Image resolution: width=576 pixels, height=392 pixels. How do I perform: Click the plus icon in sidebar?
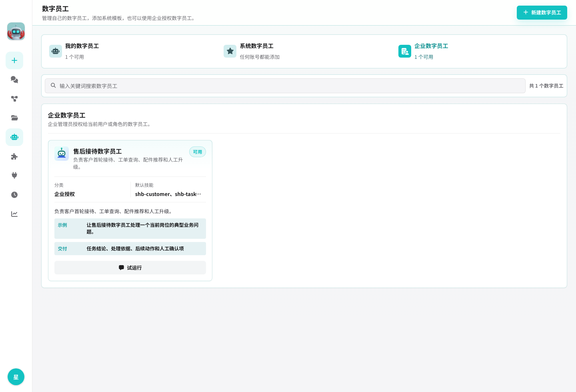(x=14, y=60)
